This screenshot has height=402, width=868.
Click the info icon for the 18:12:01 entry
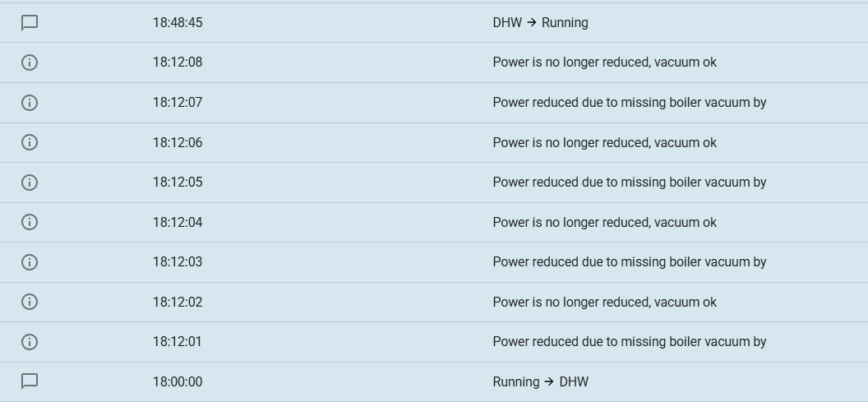30,342
